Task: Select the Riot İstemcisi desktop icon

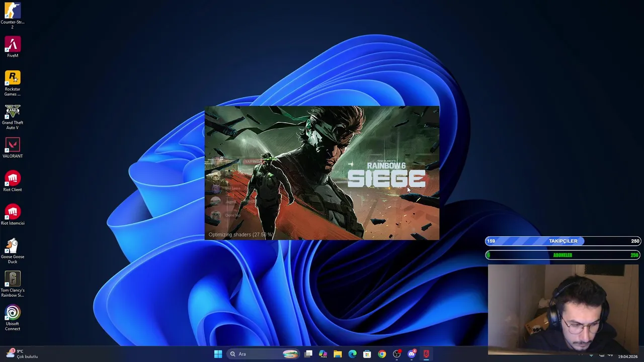Action: coord(13,215)
